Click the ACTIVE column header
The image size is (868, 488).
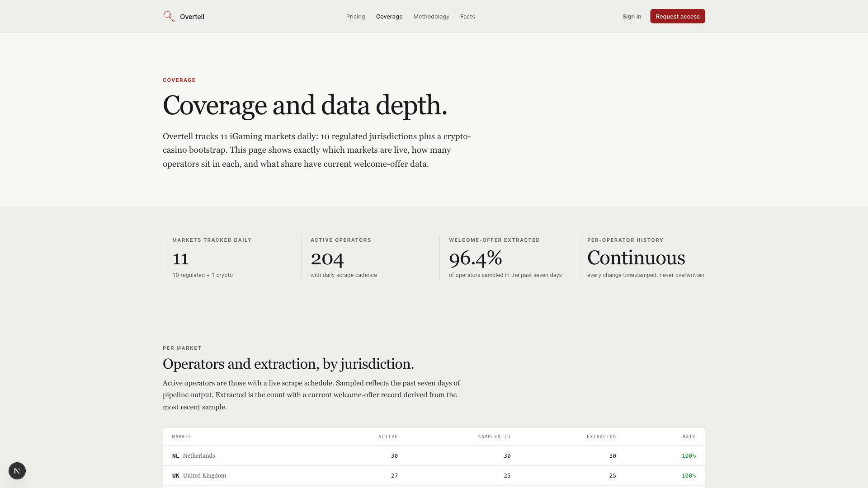[388, 436]
